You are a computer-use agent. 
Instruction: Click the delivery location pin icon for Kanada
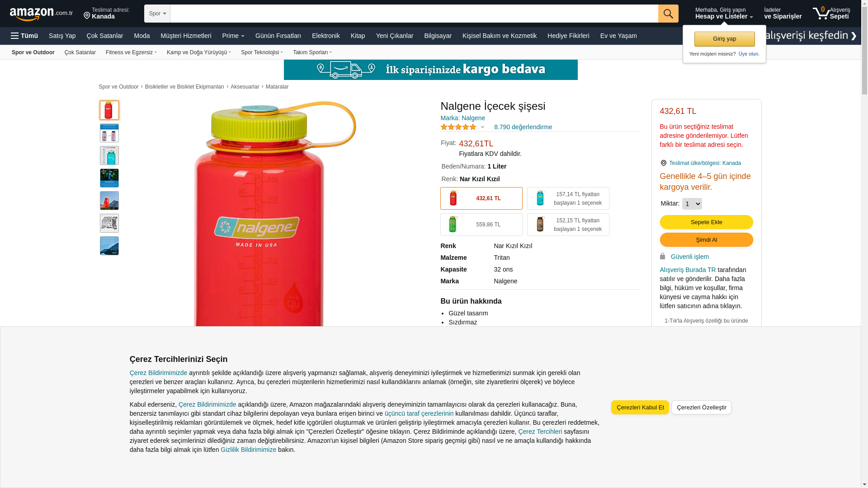[87, 16]
